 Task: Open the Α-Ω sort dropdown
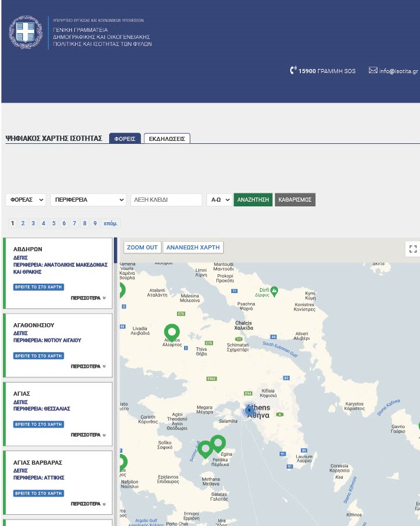click(219, 200)
